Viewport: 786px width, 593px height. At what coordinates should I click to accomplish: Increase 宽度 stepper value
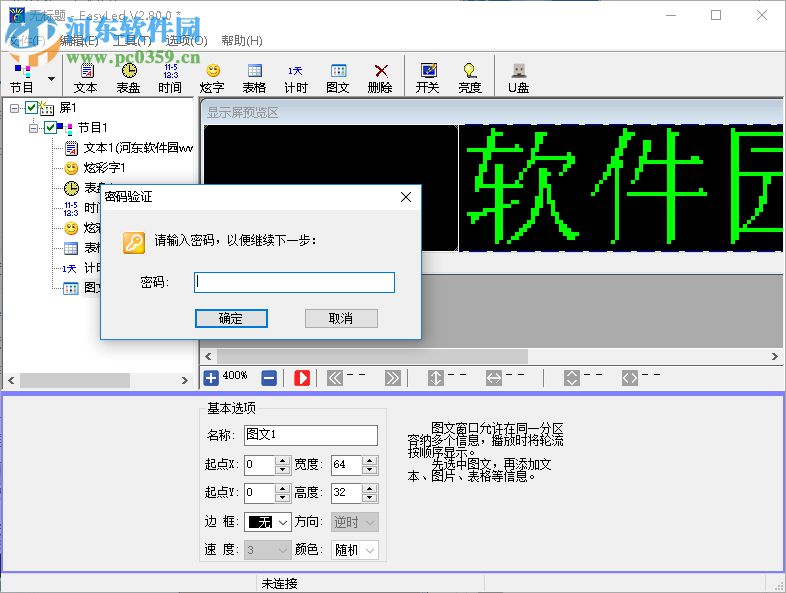tap(370, 460)
